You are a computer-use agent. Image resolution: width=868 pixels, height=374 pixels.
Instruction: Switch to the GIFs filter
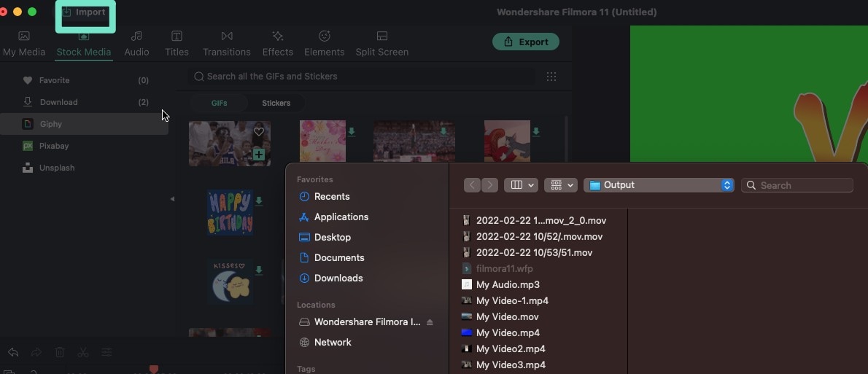tap(220, 103)
